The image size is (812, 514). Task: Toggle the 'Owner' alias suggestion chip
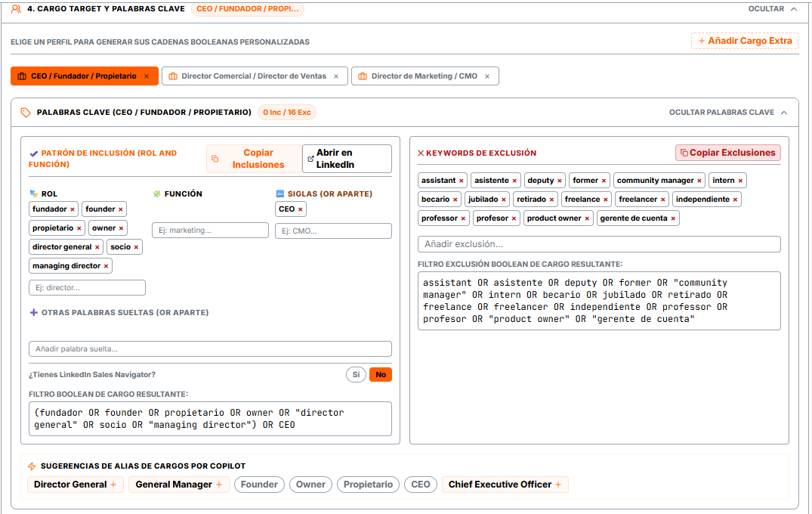click(x=310, y=485)
